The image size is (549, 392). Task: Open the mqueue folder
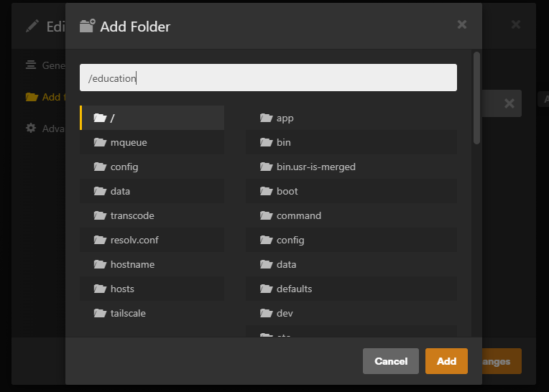(152, 142)
